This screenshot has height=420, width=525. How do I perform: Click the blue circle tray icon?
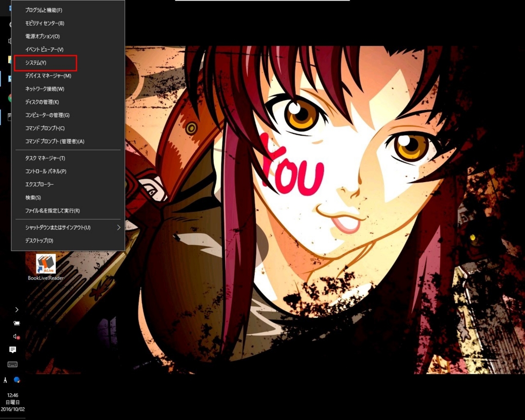(17, 380)
